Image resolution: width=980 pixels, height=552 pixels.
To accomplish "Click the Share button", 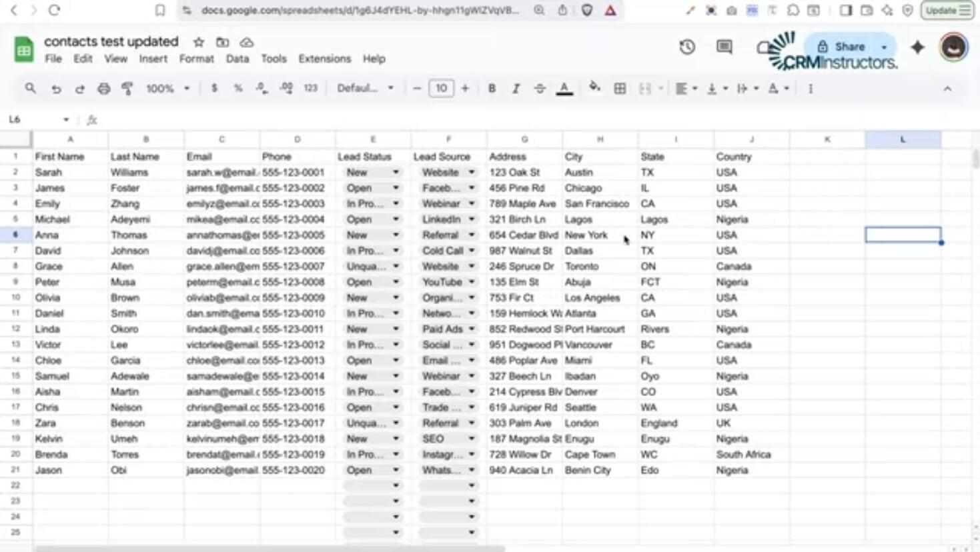I will (x=842, y=47).
